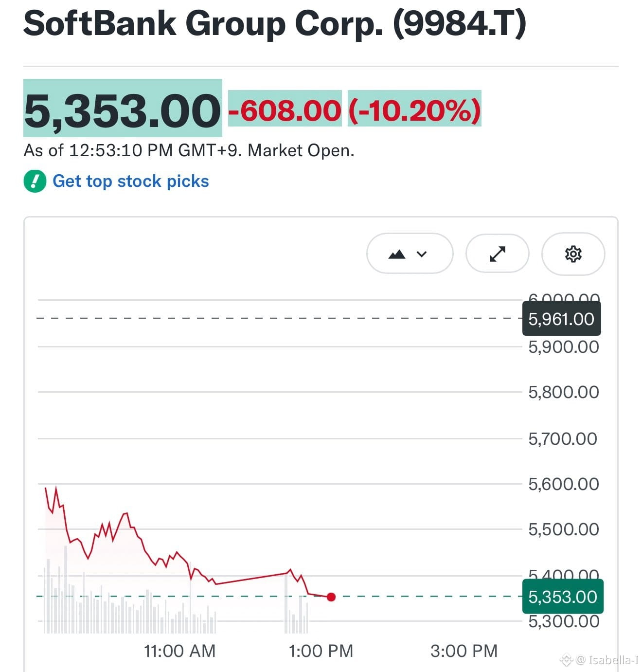Image resolution: width=642 pixels, height=672 pixels.
Task: Click the -608.00 price change value
Action: tap(285, 110)
